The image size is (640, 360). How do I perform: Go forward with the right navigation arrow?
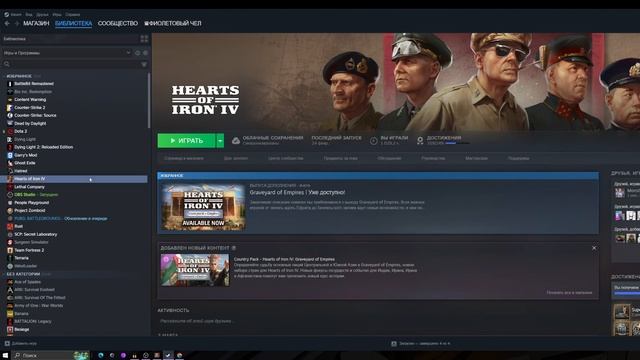17,23
